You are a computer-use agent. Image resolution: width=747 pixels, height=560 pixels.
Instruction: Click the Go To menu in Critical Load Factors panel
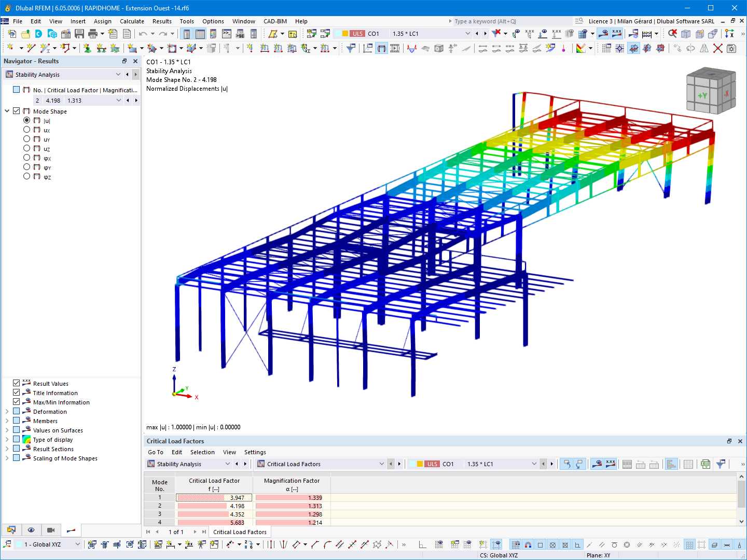click(x=155, y=452)
